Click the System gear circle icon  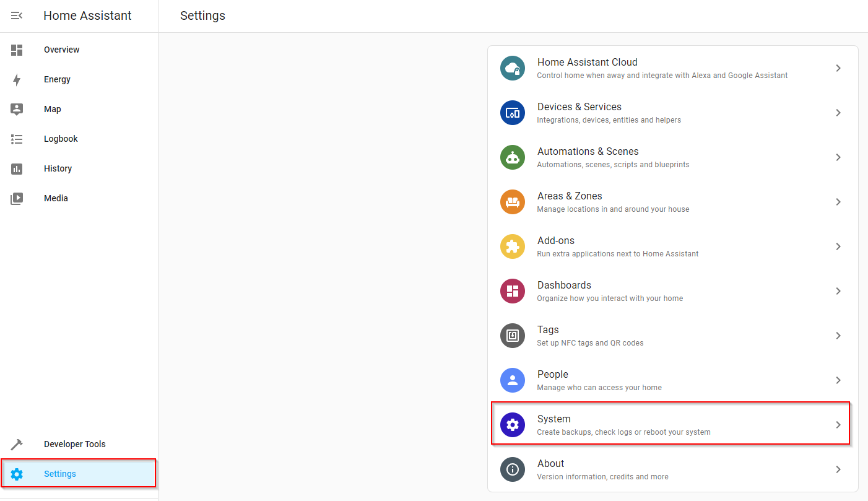tap(513, 425)
